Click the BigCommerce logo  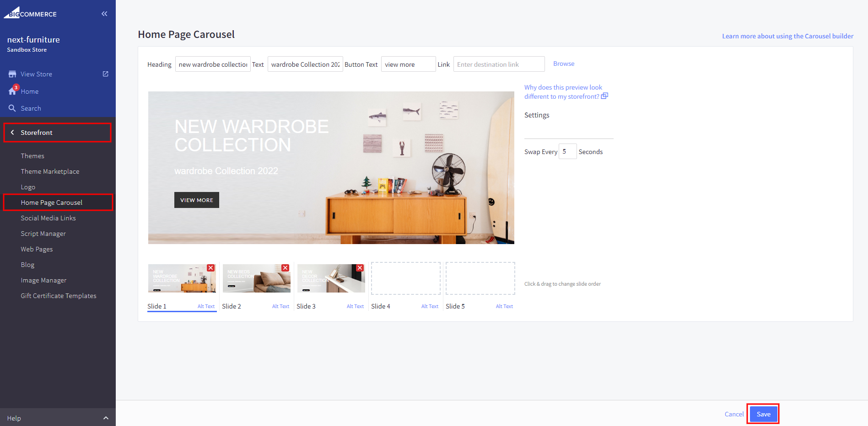coord(30,13)
